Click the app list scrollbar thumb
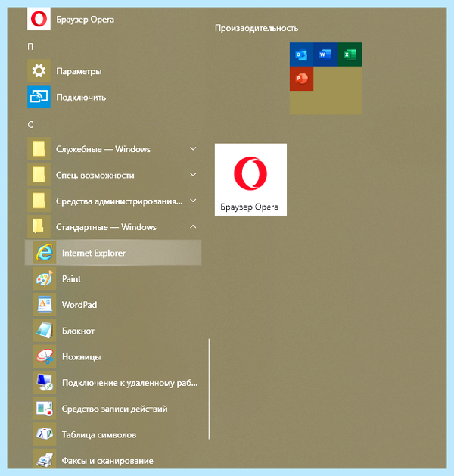Image resolution: width=454 pixels, height=476 pixels. (209, 389)
